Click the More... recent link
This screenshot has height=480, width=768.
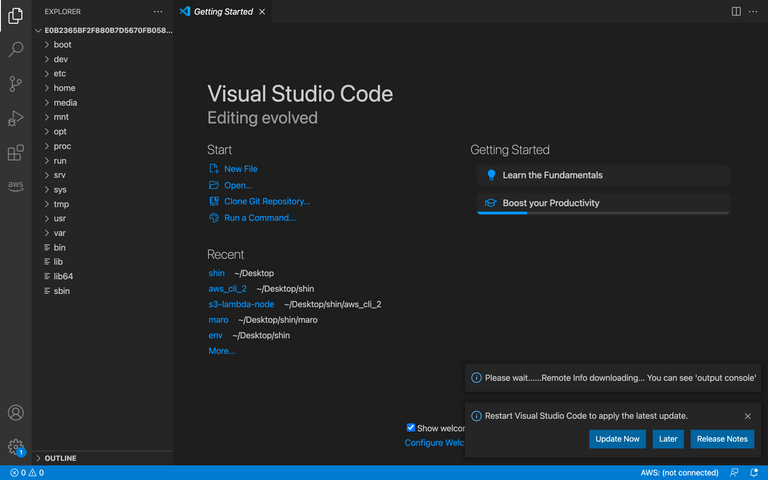221,351
